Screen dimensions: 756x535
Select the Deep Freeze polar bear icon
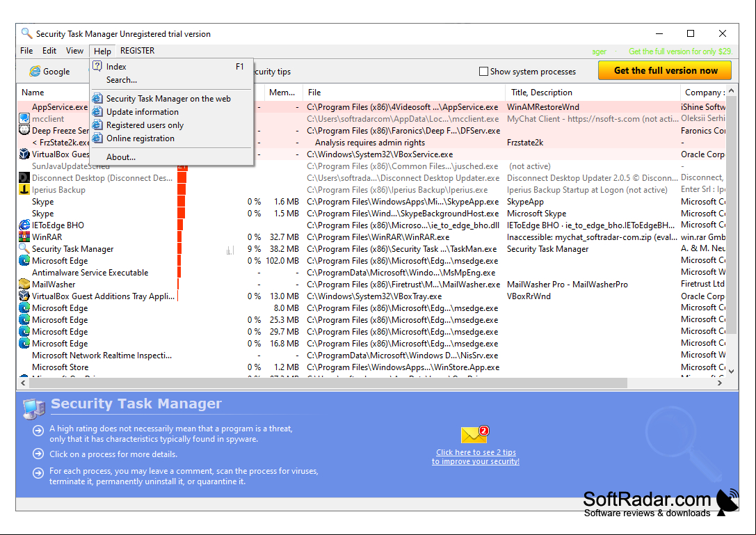click(x=24, y=130)
